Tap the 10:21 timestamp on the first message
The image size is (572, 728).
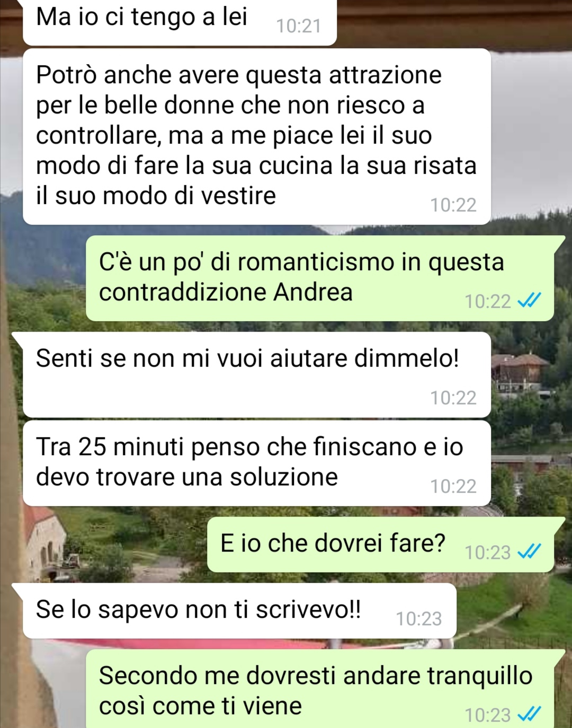(299, 26)
